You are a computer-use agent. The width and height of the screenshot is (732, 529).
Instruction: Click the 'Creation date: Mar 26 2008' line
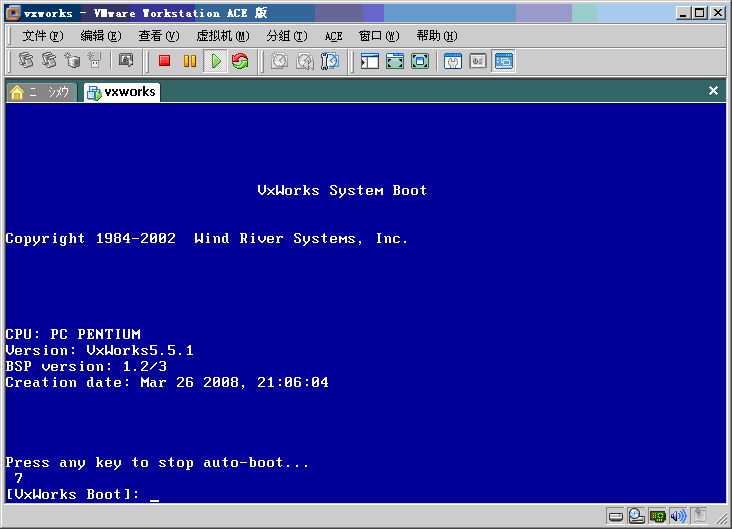(x=167, y=382)
